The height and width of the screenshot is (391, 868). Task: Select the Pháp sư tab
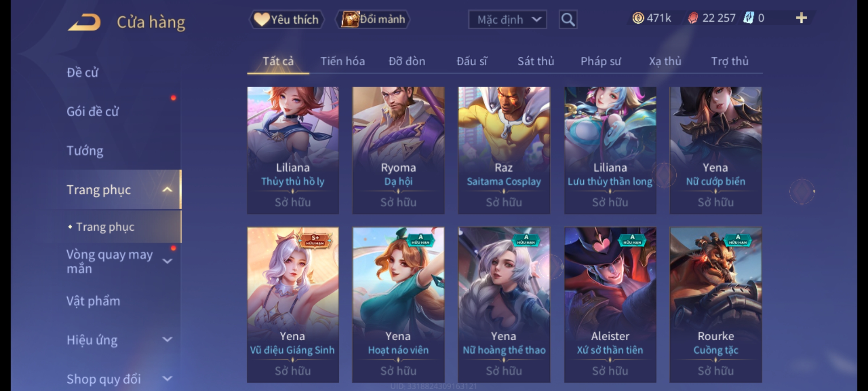point(600,61)
